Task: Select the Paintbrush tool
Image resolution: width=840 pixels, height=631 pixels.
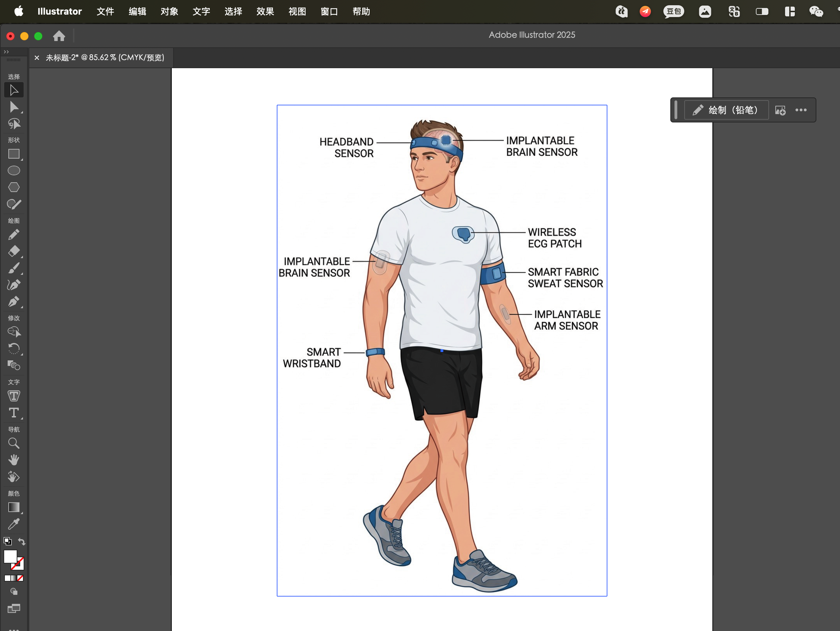Action: pos(14,268)
